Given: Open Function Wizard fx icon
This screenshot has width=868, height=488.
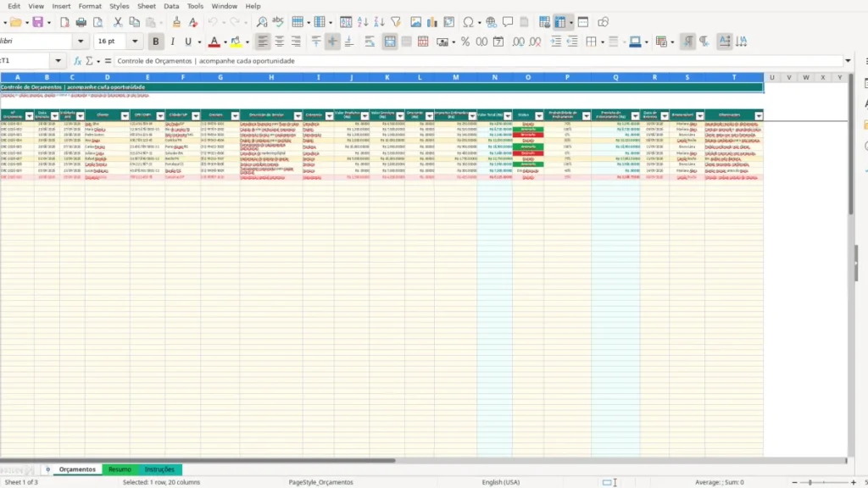Looking at the screenshot, I should pos(77,61).
